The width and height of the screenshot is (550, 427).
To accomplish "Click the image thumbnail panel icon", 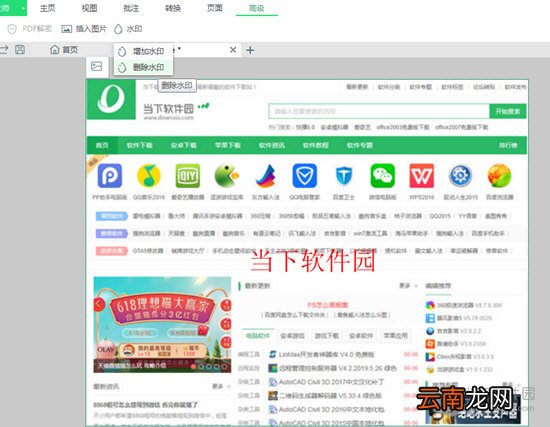I will point(96,66).
